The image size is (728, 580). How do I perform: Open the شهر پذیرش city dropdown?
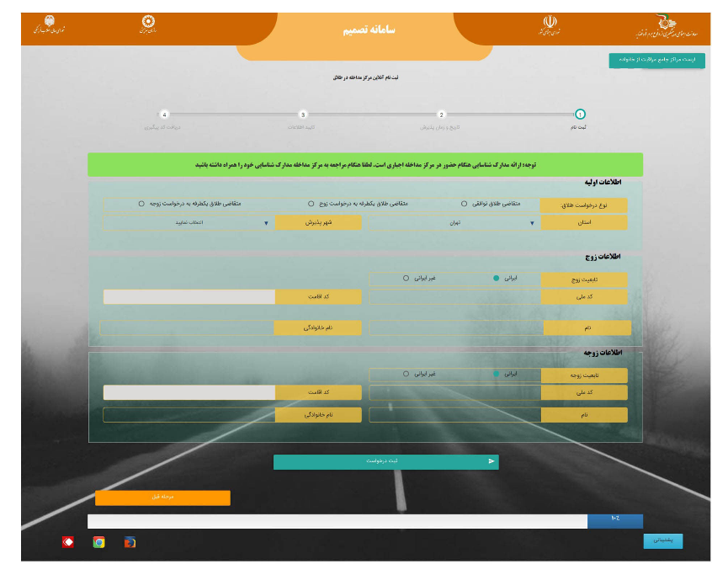pos(189,223)
